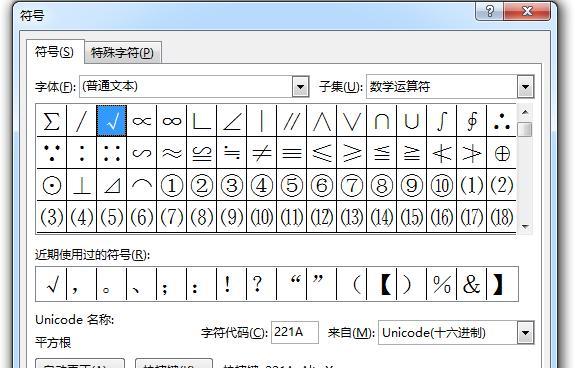Pick the integral symbol
This screenshot has height=368, width=575.
(x=442, y=121)
